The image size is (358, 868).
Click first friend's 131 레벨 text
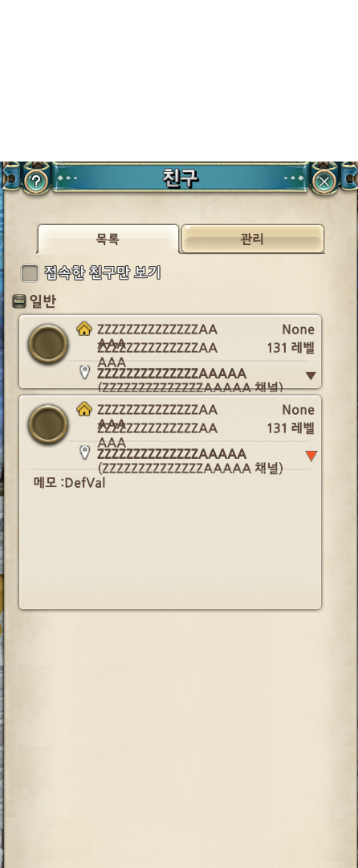pos(291,348)
